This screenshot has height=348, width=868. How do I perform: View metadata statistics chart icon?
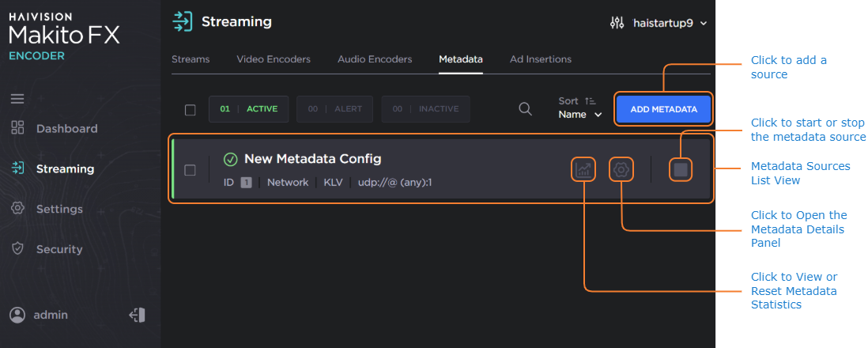pyautogui.click(x=584, y=169)
